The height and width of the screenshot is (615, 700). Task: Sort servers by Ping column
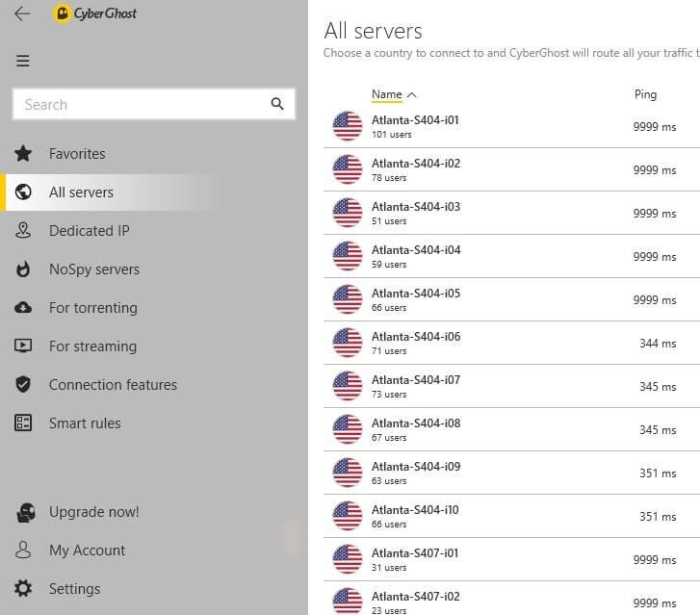645,94
